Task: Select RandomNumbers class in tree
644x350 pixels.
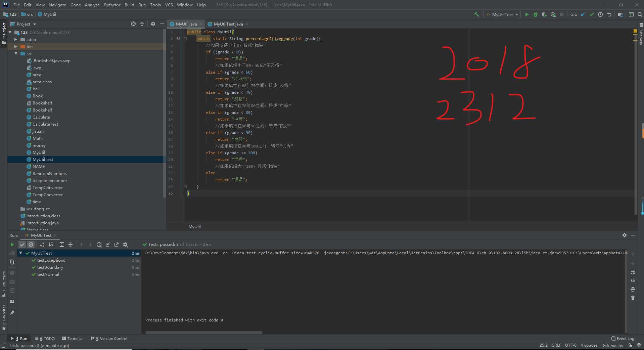Action: tap(50, 174)
